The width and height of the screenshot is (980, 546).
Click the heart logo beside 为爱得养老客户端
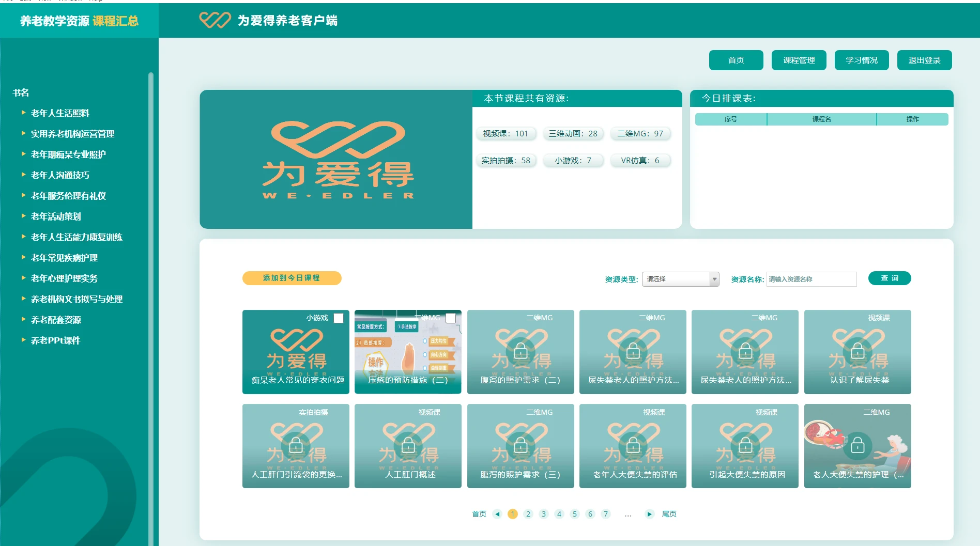[215, 20]
